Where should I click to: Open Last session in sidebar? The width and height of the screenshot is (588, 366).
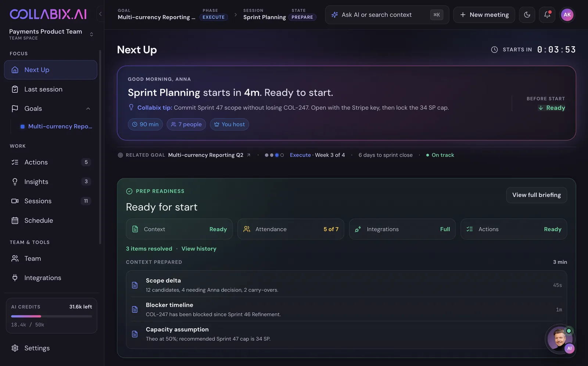[x=51, y=89]
